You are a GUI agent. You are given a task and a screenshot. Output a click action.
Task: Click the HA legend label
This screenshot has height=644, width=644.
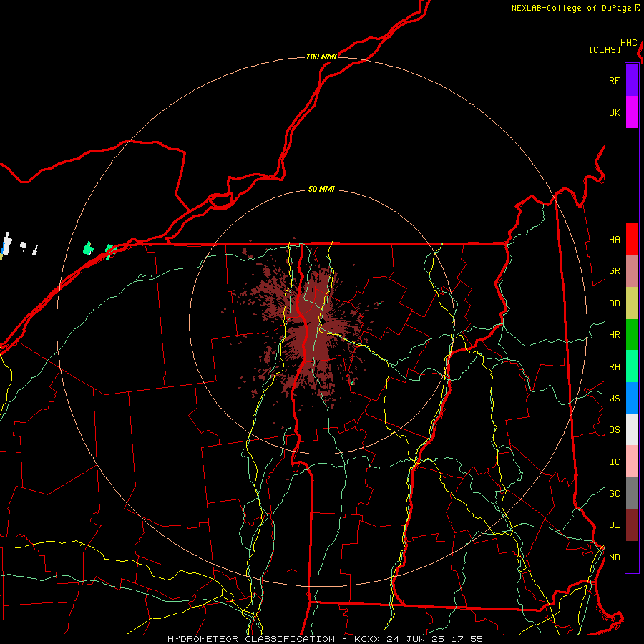[x=614, y=239]
